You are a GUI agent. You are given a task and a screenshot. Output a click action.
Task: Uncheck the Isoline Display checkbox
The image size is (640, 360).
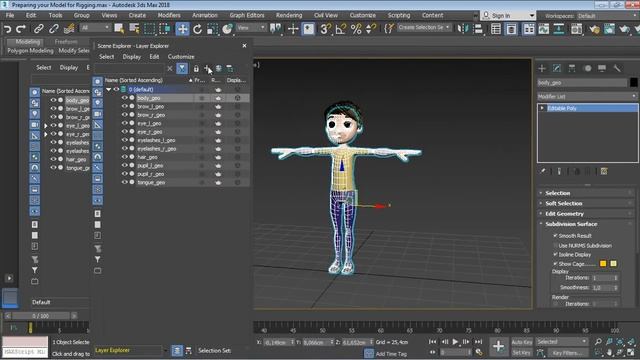pyautogui.click(x=555, y=254)
